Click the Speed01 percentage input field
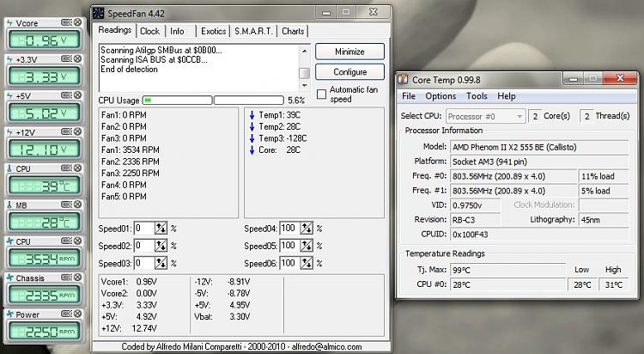 tap(144, 229)
